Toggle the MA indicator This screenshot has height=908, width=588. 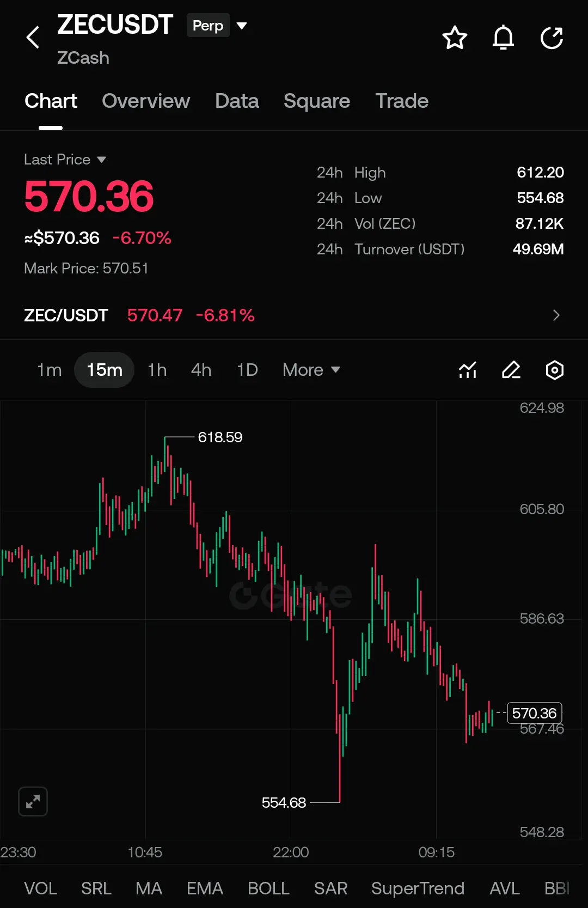[x=149, y=888]
